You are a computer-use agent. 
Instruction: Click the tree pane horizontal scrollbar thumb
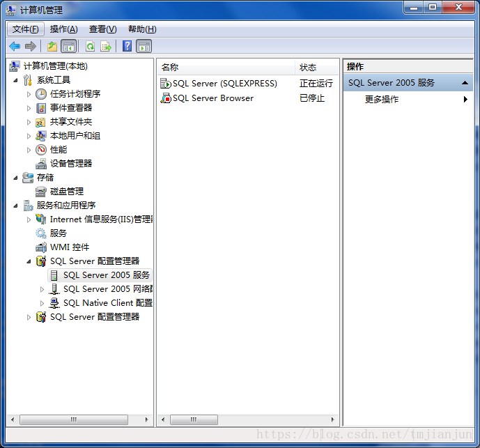(74, 419)
